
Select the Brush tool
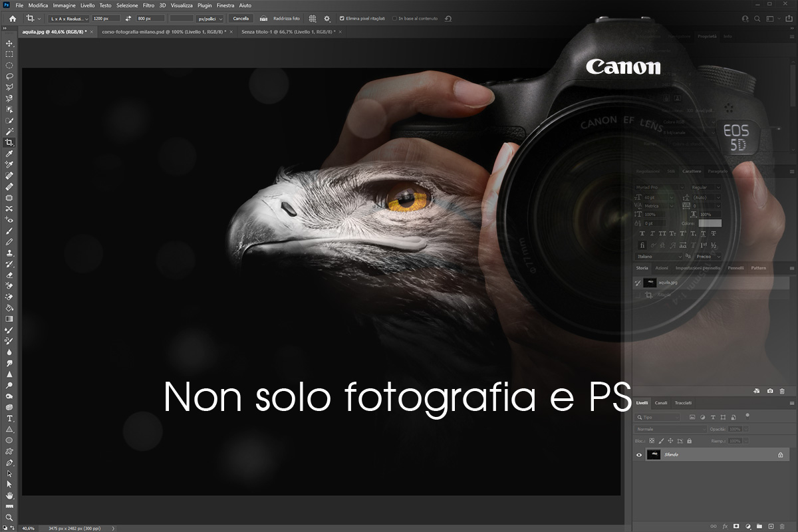pos(9,231)
